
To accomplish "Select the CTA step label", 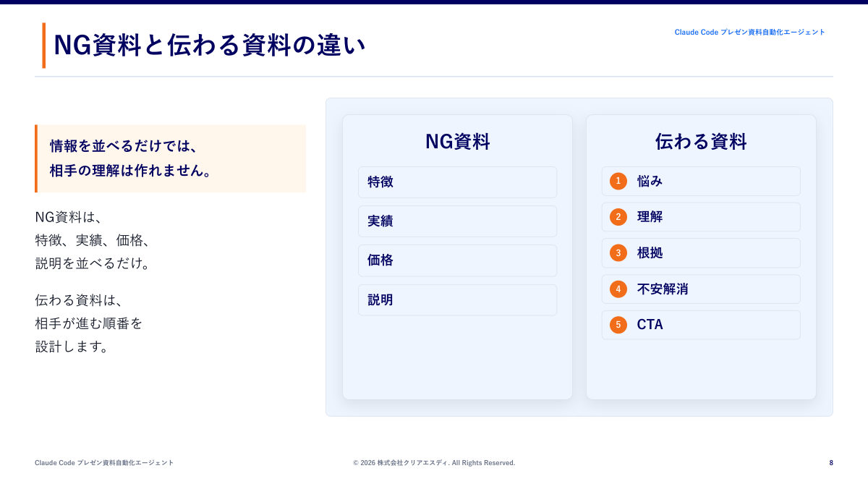I will [x=650, y=325].
